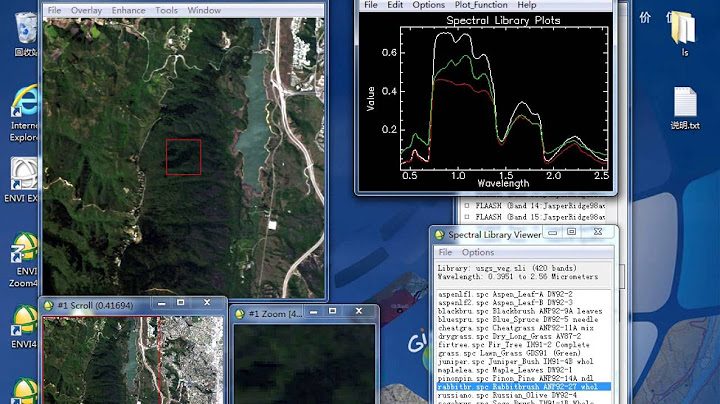Select russiano.spc Russian_Olive spectrum
The image size is (720, 404).
pyautogui.click(x=523, y=395)
